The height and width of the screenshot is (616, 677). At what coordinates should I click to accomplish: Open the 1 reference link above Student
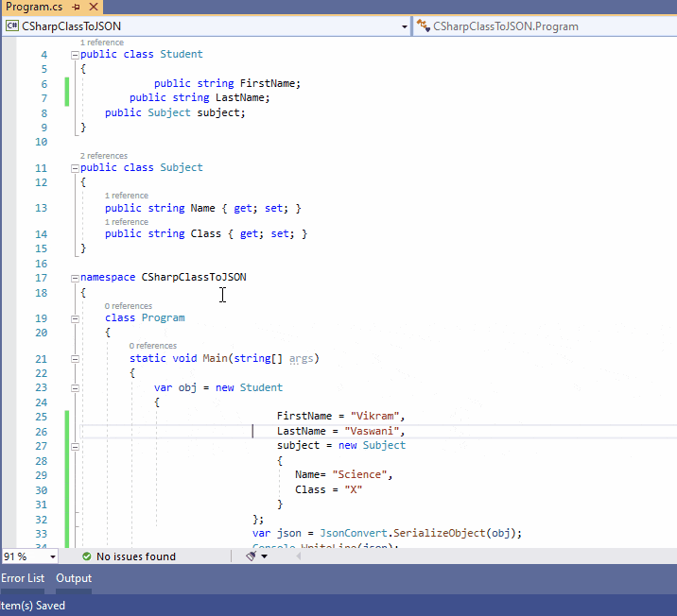(102, 43)
